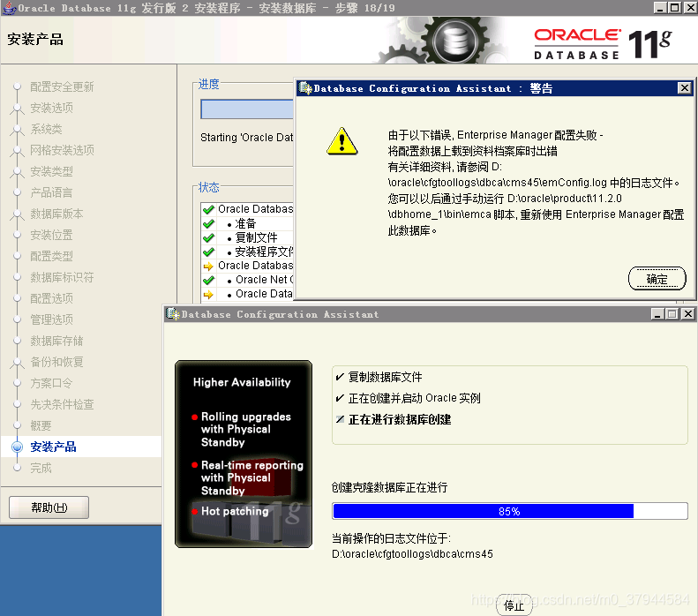Click the Database Configuration Assistant warning title icon
This screenshot has width=698, height=616.
[305, 88]
